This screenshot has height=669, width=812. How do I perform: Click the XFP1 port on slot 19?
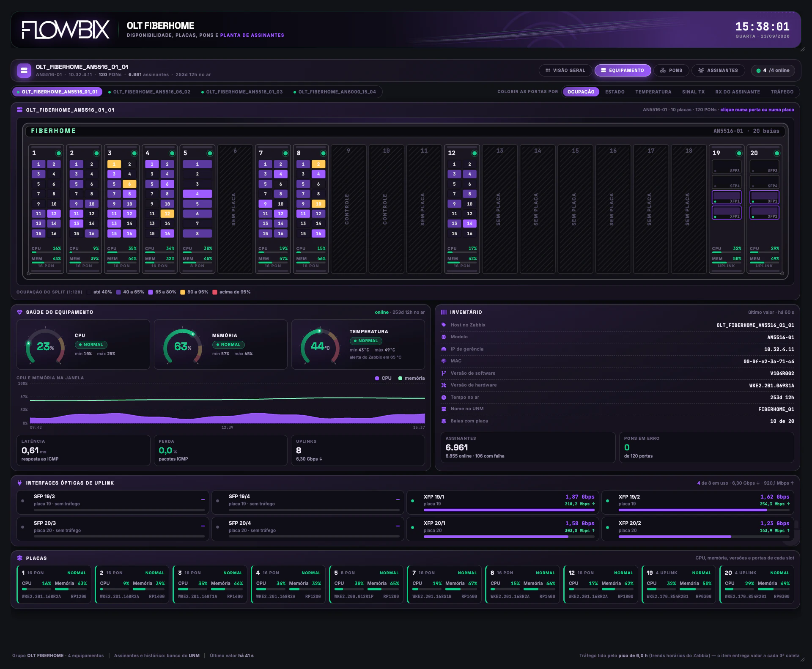(x=726, y=197)
